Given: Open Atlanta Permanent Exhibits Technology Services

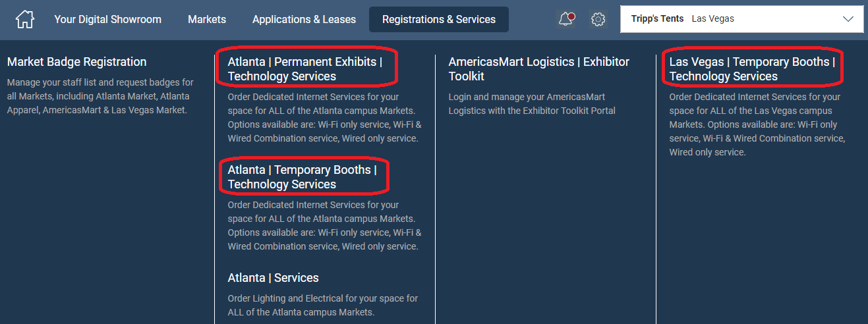Looking at the screenshot, I should 305,68.
